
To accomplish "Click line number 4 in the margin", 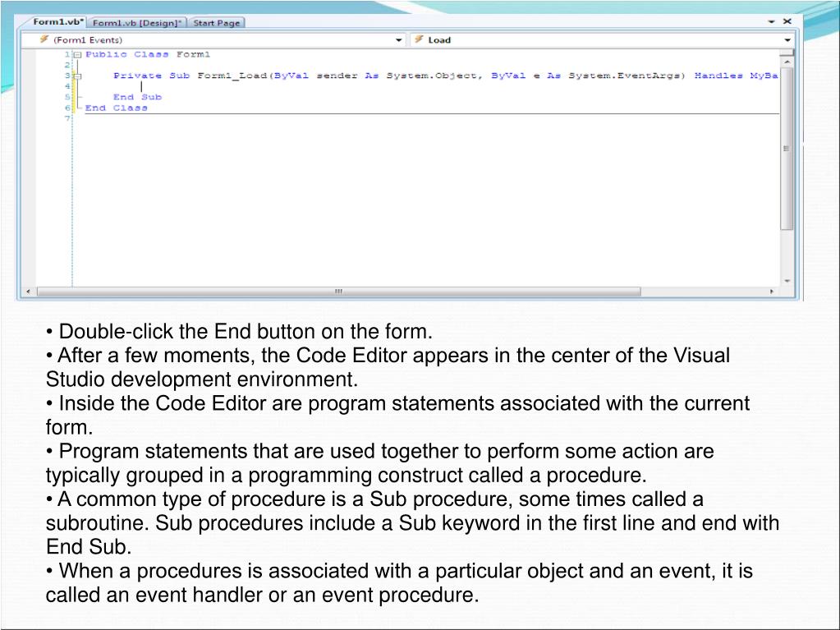I will (67, 86).
